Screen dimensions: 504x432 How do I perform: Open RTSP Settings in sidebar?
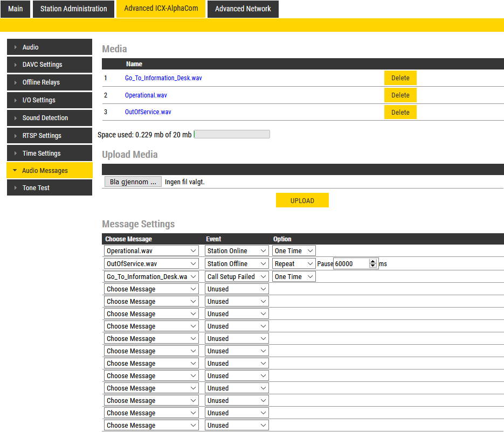click(x=49, y=136)
